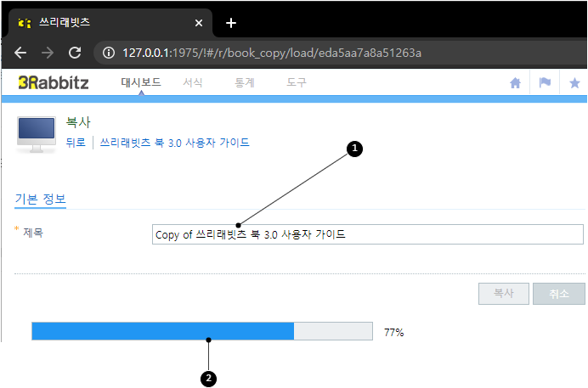Click the browser forward arrow
Screen dimensions: 588x388
48,53
